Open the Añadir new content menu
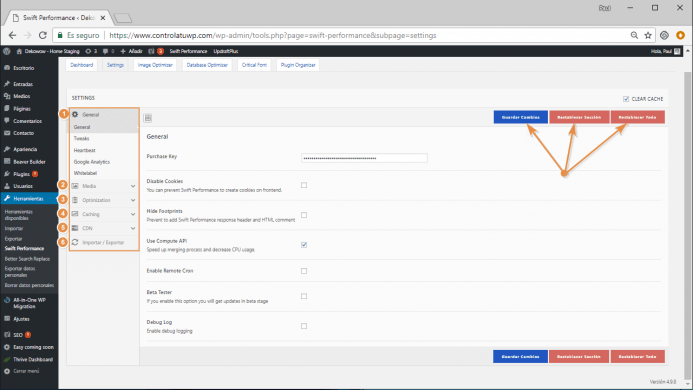The image size is (693, 390). coord(132,51)
